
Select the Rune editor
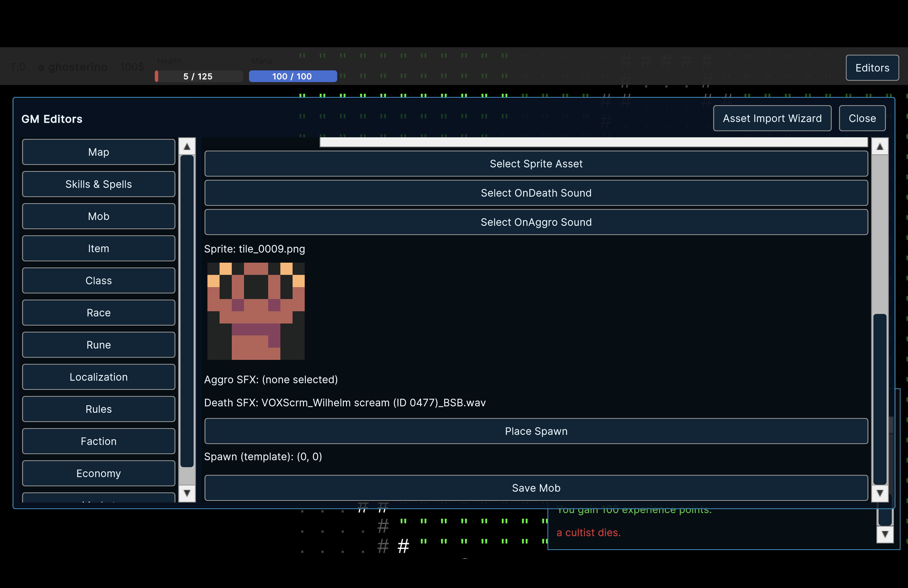tap(98, 344)
